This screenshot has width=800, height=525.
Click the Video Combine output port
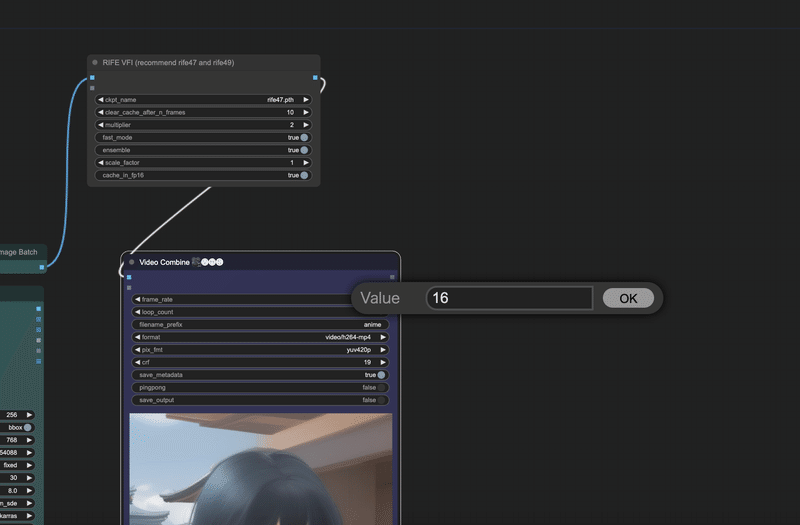(392, 277)
